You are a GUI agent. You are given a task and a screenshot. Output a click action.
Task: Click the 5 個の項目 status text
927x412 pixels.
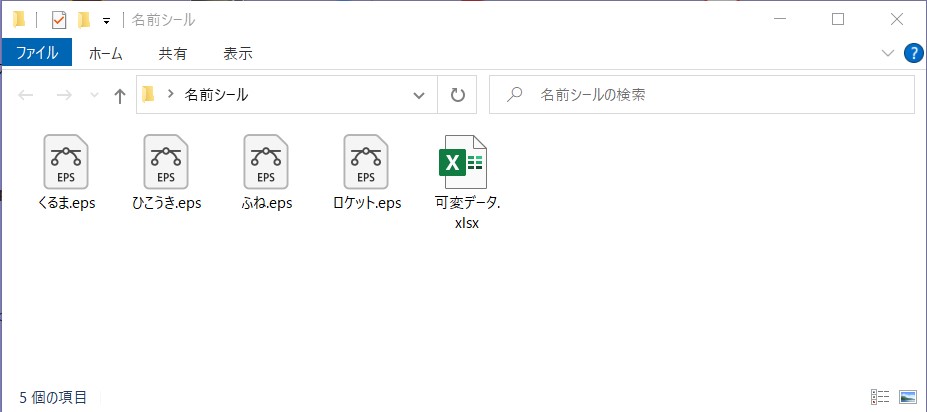pos(53,397)
